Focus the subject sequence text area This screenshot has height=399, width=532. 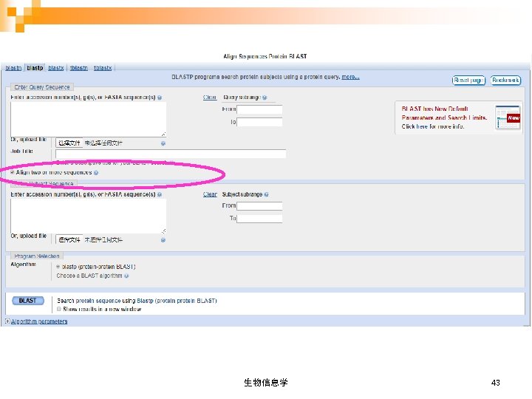click(x=88, y=216)
